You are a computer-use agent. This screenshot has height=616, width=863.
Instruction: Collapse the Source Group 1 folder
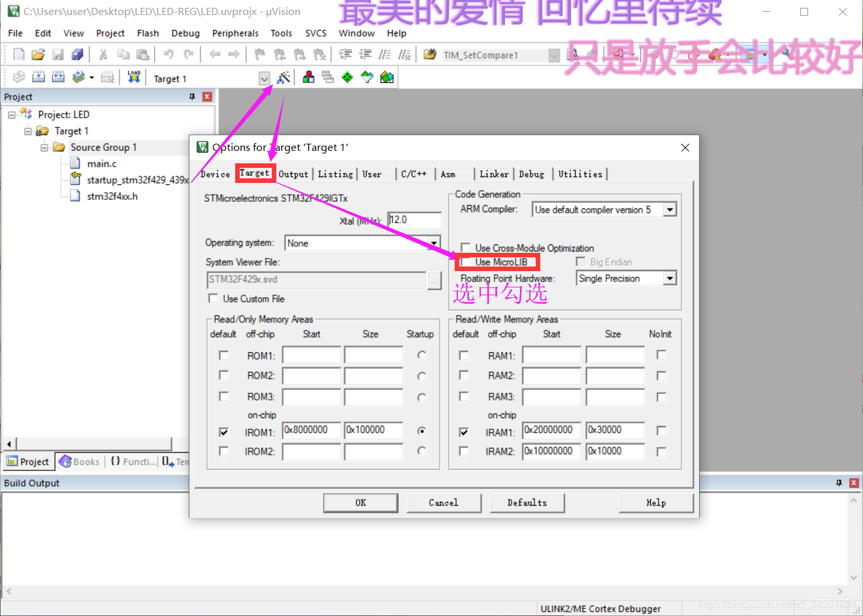[44, 148]
